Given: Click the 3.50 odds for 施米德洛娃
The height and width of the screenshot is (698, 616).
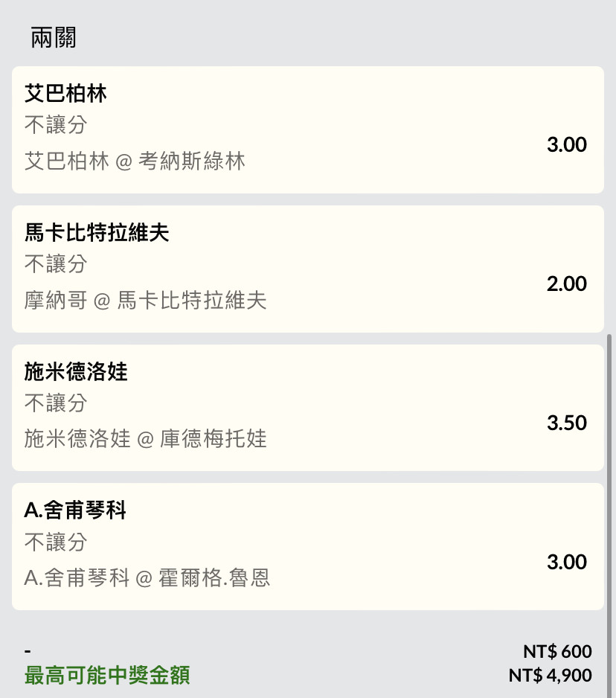Looking at the screenshot, I should click(x=567, y=423).
